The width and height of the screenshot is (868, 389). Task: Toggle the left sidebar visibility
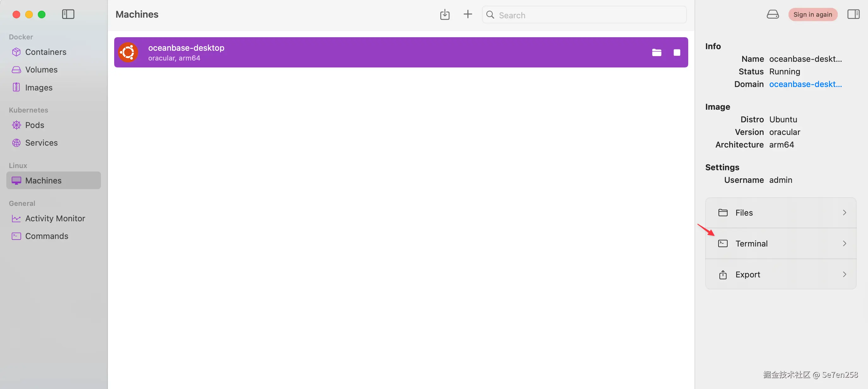[68, 14]
